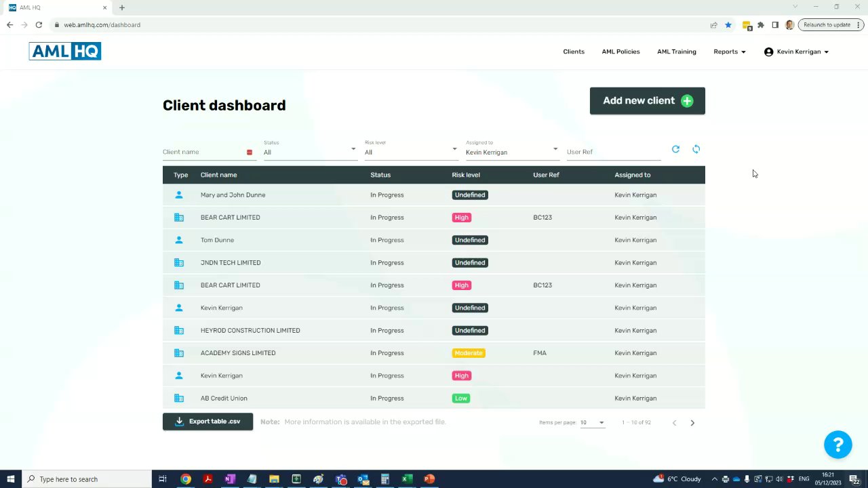Screen dimensions: 868x488
Task: Click the clear icon in Client name filter
Action: pyautogui.click(x=250, y=152)
